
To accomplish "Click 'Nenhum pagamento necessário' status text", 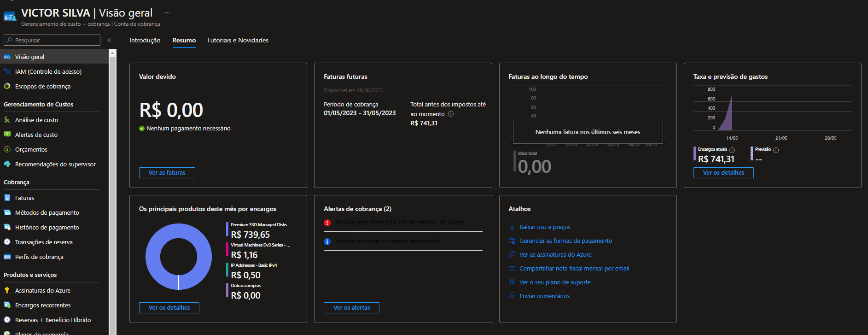I will coord(188,129).
